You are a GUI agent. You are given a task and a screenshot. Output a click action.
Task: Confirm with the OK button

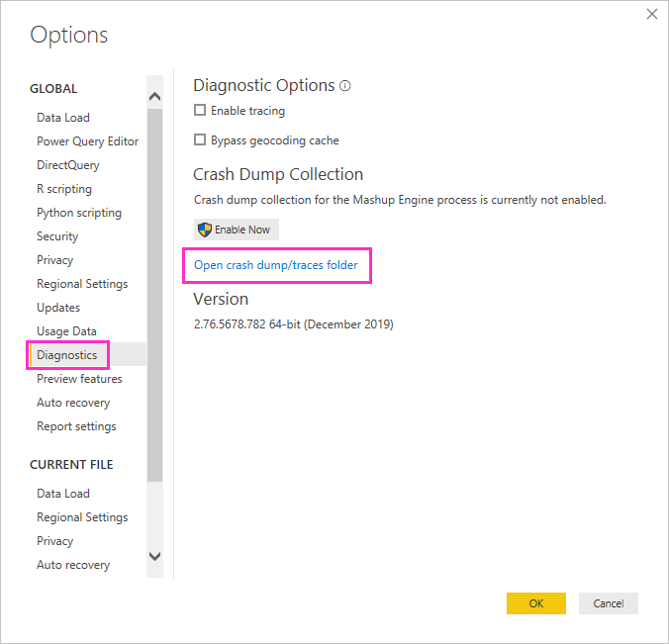point(535,603)
